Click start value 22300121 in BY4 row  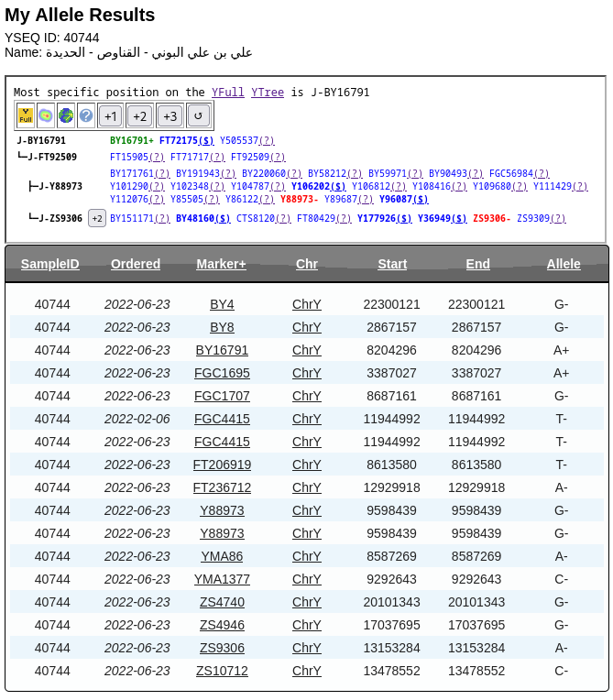[x=391, y=304]
